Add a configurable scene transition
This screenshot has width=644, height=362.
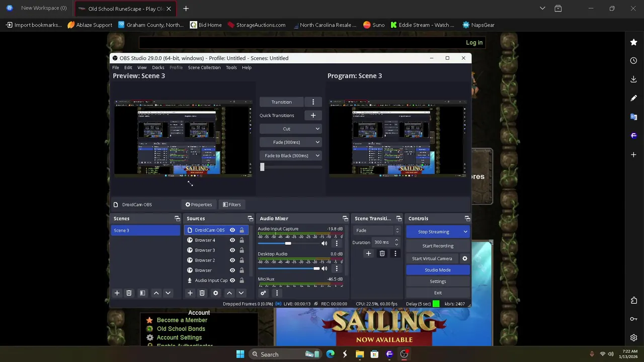pyautogui.click(x=368, y=254)
